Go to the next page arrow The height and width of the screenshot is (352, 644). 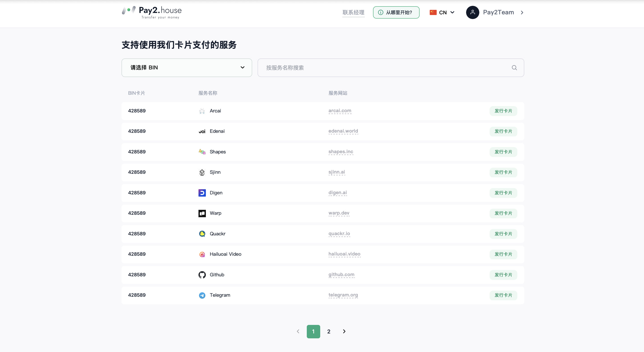pos(344,331)
